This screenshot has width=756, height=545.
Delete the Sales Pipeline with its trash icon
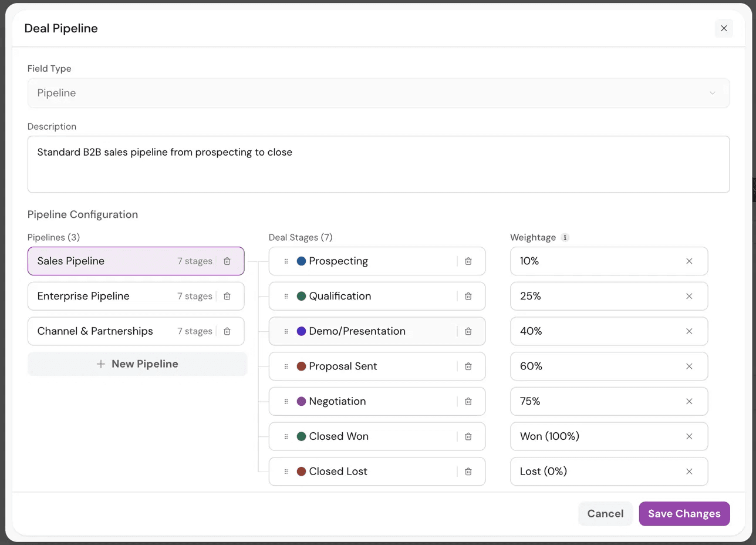(227, 261)
